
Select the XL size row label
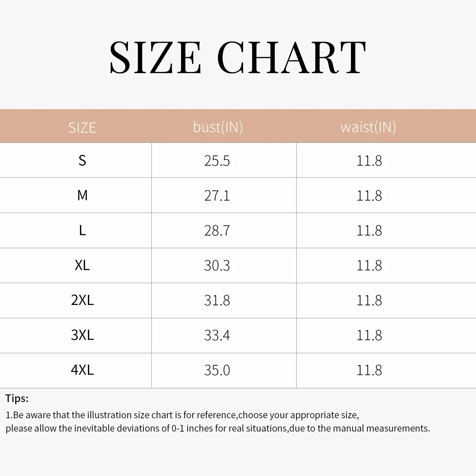click(82, 265)
